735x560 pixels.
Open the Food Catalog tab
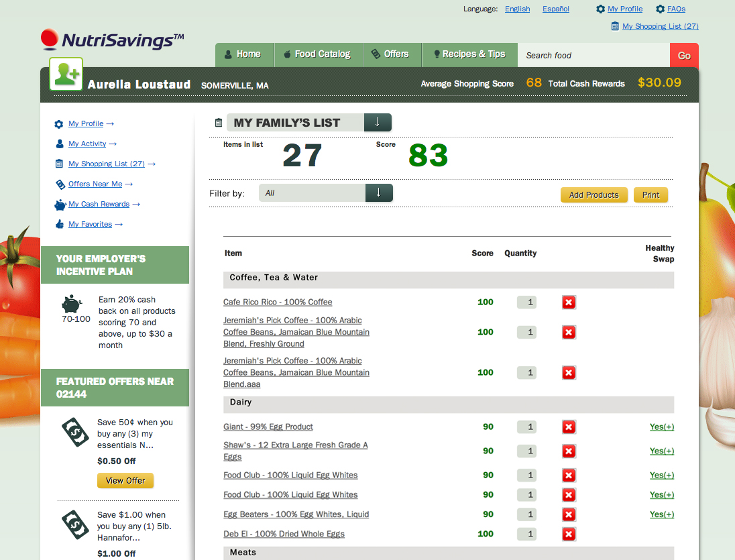tap(319, 54)
